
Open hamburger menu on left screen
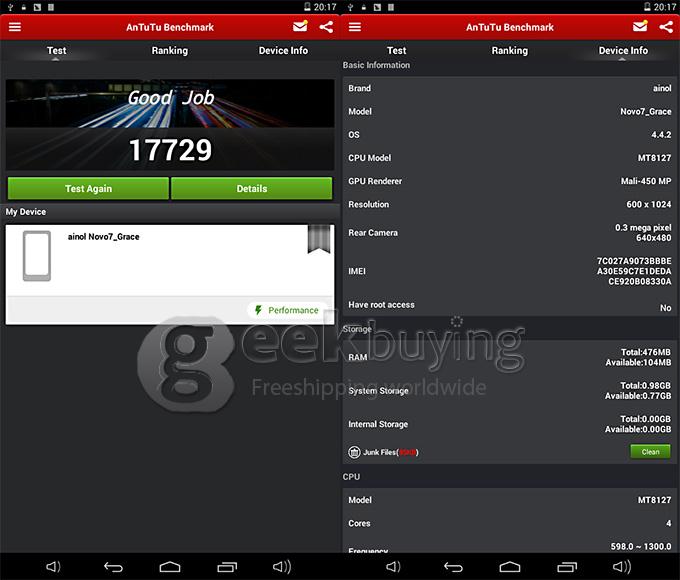click(x=15, y=27)
